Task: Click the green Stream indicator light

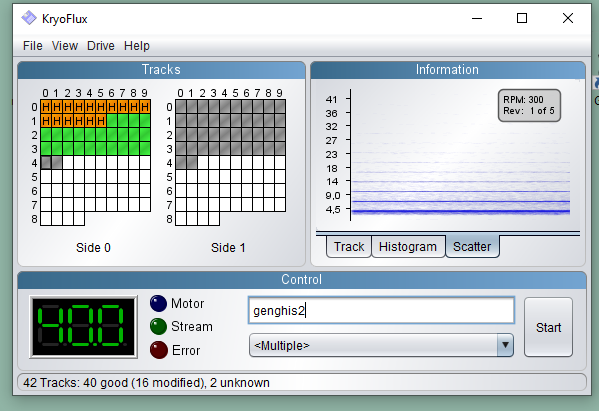Action: point(158,327)
